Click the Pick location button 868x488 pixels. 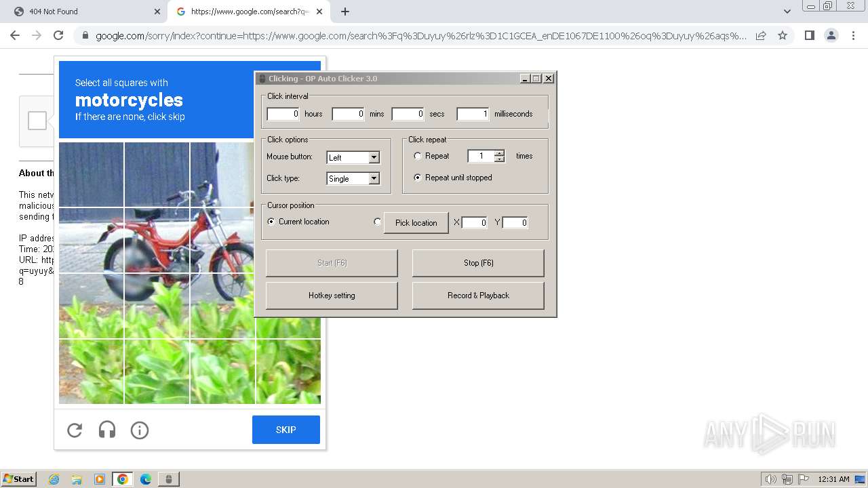tap(416, 223)
